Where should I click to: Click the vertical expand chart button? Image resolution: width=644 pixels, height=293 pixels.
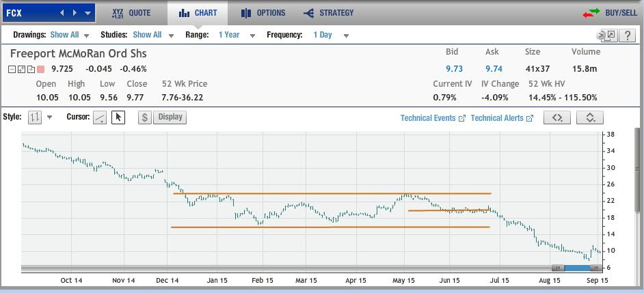tap(590, 117)
